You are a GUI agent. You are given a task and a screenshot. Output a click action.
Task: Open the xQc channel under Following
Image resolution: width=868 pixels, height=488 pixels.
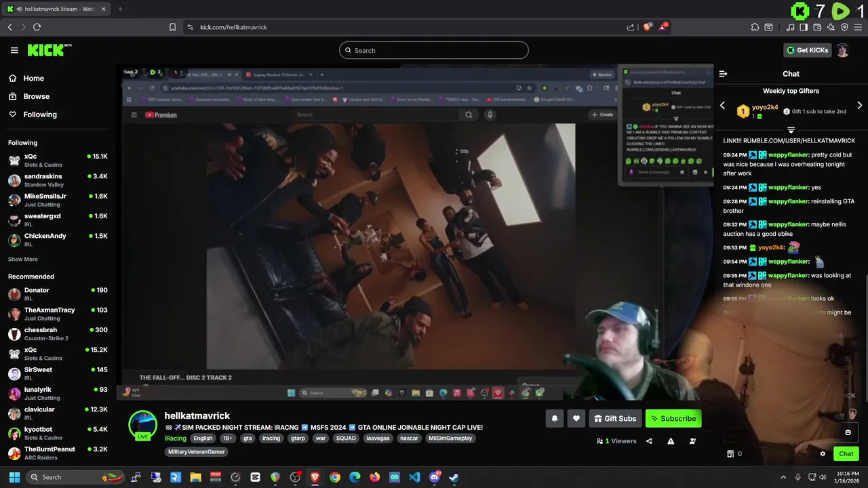tap(58, 160)
